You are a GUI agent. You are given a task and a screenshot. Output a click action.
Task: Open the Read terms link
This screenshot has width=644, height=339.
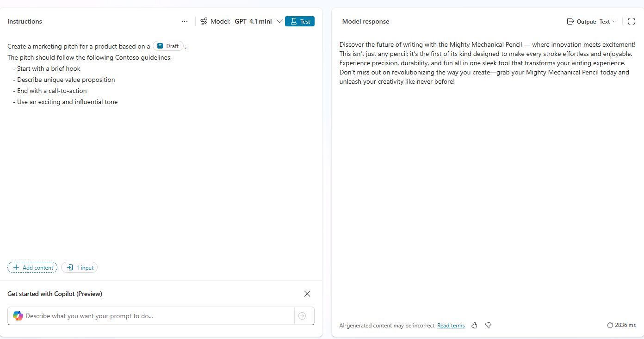(x=451, y=325)
